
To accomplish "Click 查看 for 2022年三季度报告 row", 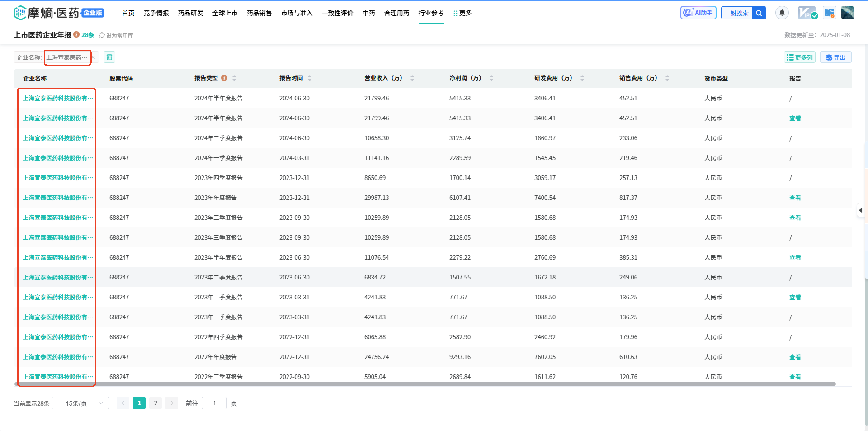I will tap(795, 377).
